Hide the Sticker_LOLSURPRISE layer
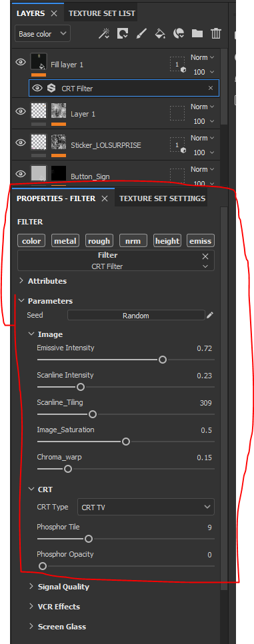The width and height of the screenshot is (254, 644). tap(21, 143)
